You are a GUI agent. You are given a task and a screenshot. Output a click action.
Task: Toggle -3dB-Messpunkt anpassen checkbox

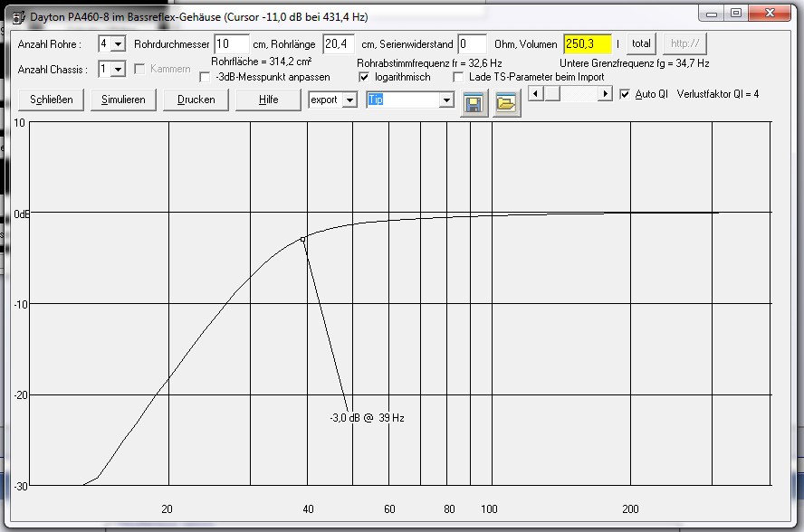[205, 78]
